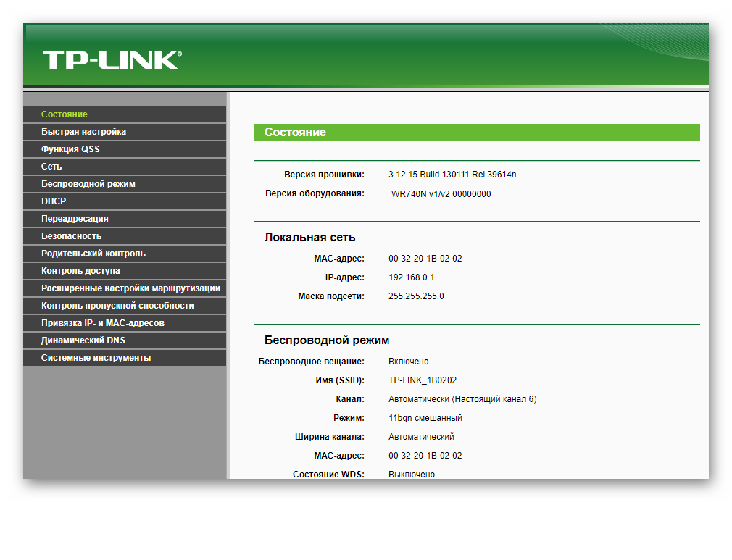Click the green Состояние page title bar
This screenshot has width=732, height=560.
point(476,133)
